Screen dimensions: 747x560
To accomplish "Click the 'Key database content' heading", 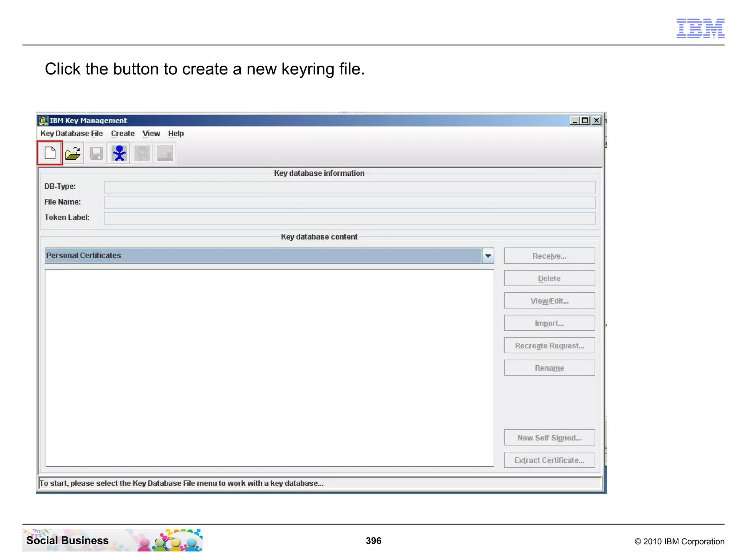I will (319, 237).
